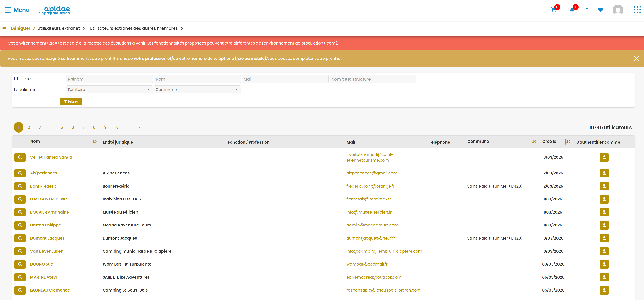Open the 'ici' profile link
Viewport: 644px width, 300px height.
click(x=339, y=58)
